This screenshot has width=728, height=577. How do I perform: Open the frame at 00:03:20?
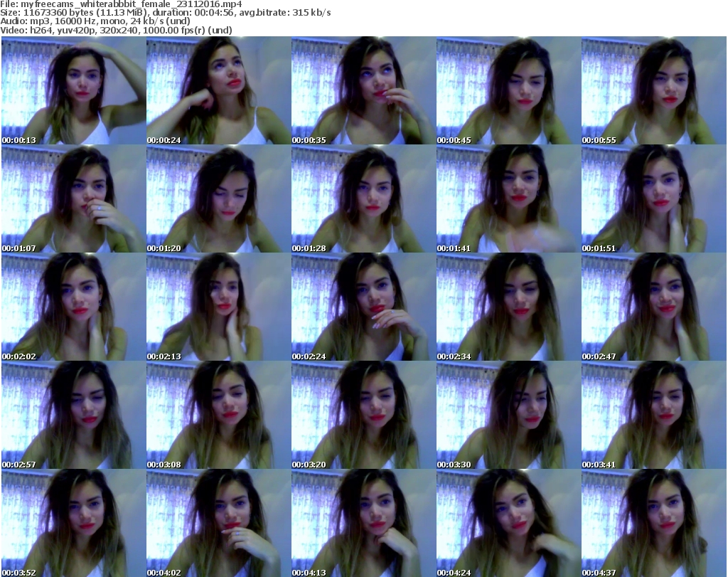tap(363, 415)
